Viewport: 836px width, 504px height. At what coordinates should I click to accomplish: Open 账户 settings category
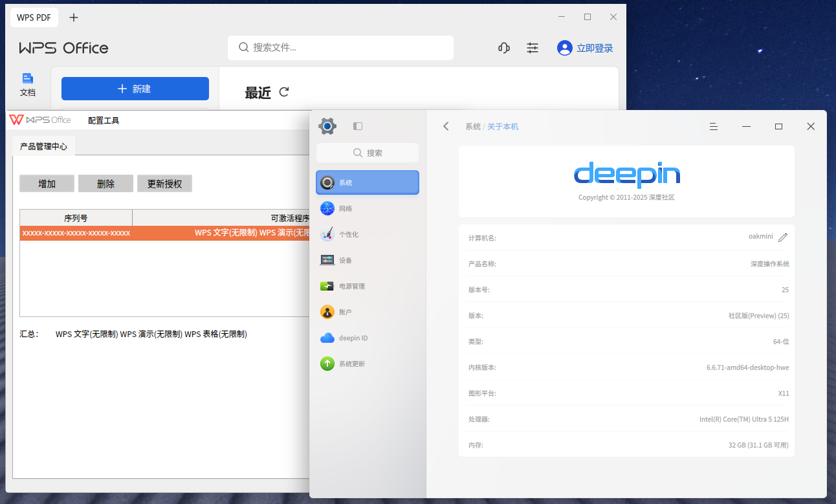click(x=368, y=312)
